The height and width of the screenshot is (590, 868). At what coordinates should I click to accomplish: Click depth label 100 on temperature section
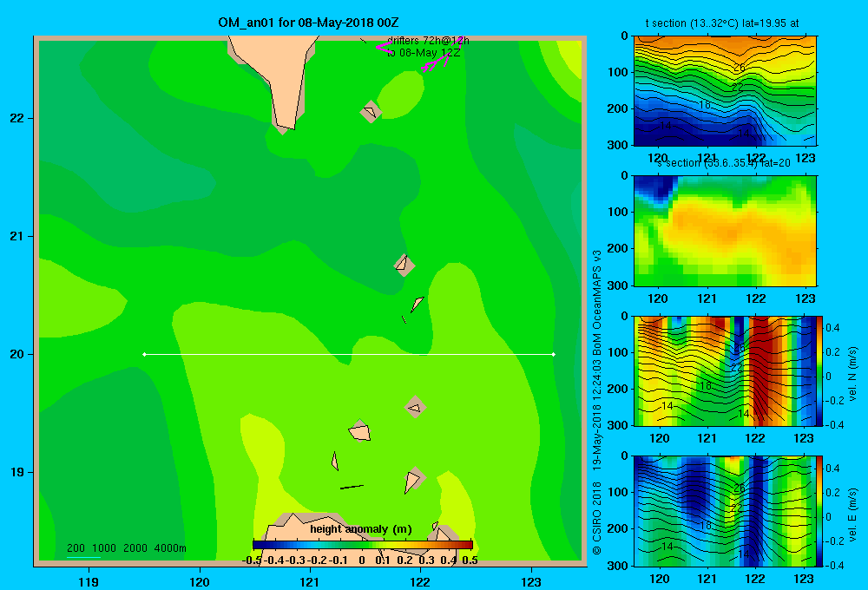620,72
